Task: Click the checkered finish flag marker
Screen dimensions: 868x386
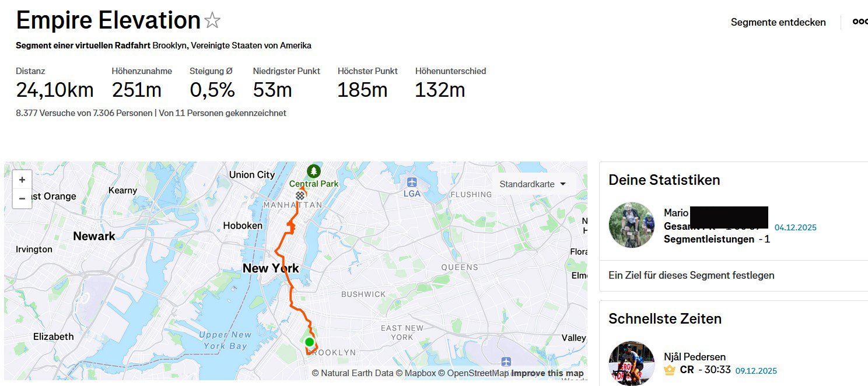Action: [300, 196]
